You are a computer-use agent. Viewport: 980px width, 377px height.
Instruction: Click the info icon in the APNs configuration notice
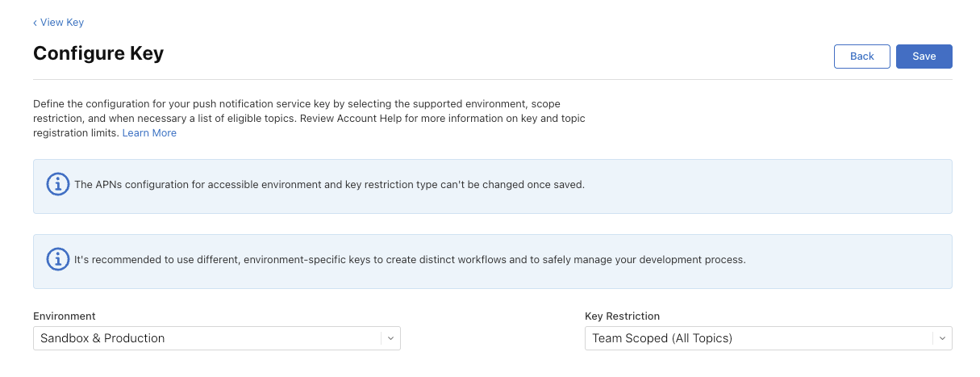tap(57, 185)
